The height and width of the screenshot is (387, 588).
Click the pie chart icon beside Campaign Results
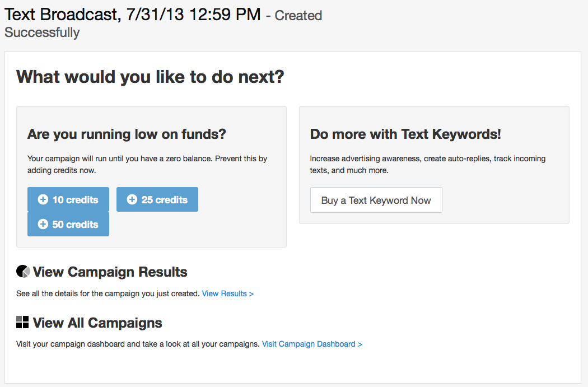[23, 272]
